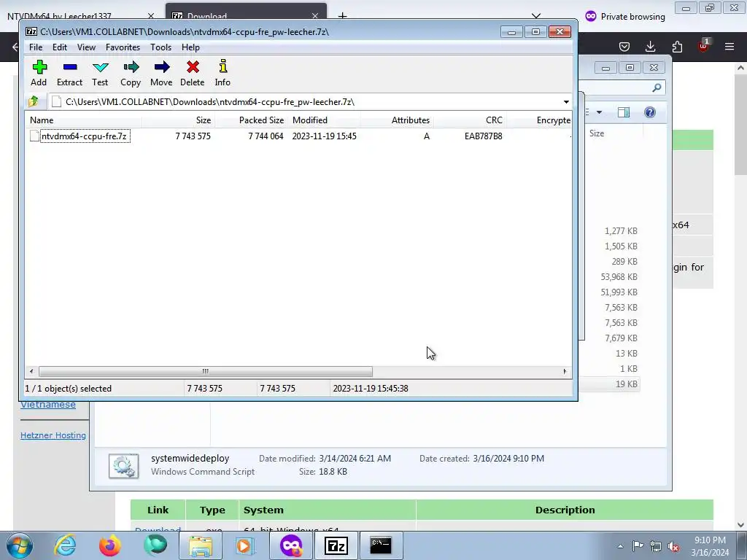The height and width of the screenshot is (560, 747).
Task: Click the CRC value EAB787B8
Action: 483,136
